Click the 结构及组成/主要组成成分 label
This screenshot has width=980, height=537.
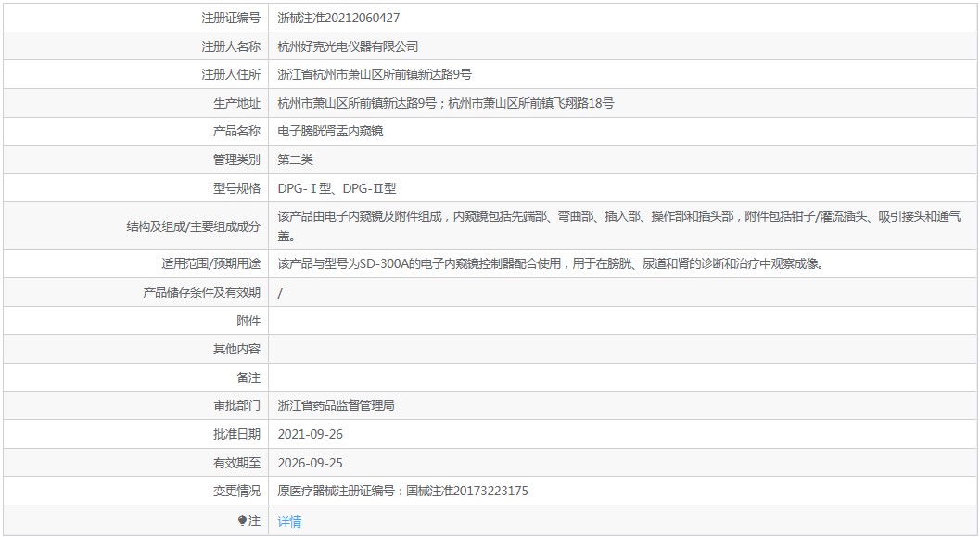point(194,226)
